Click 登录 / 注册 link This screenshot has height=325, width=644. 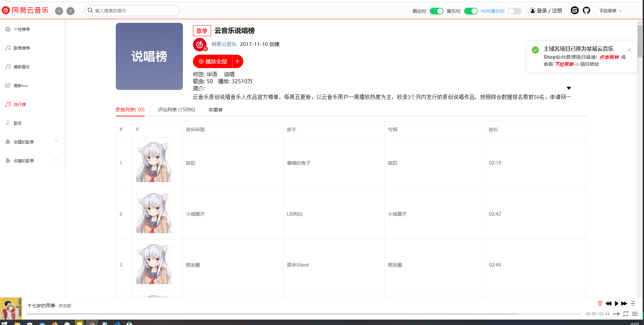point(549,11)
